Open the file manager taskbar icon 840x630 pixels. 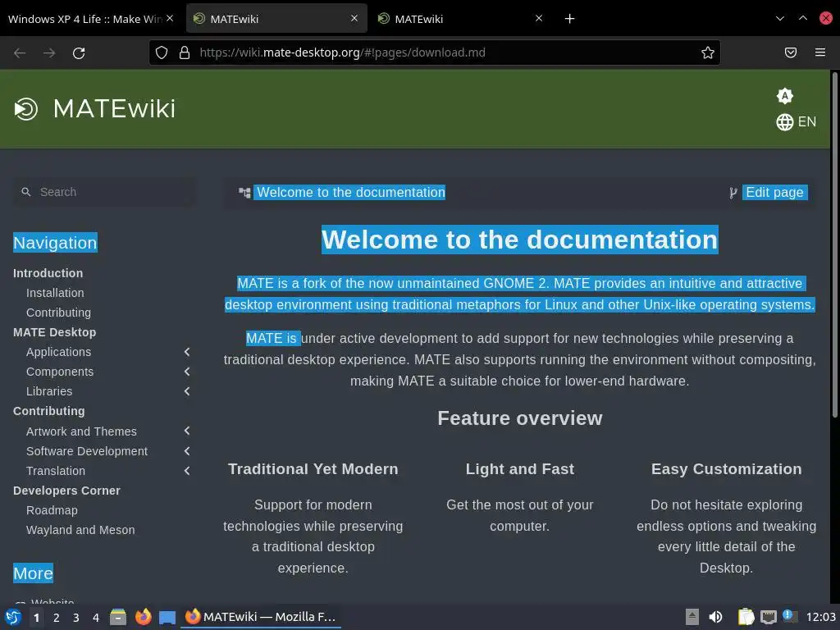coord(118,617)
